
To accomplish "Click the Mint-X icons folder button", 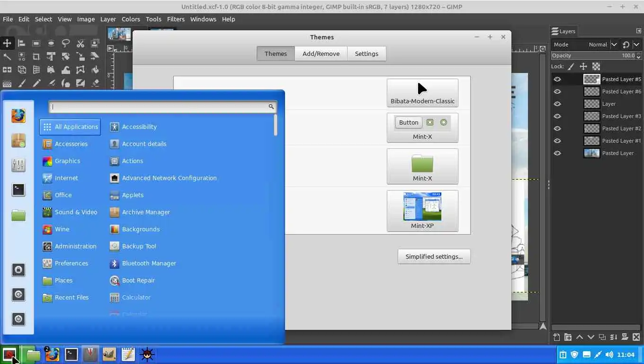I will pyautogui.click(x=422, y=166).
